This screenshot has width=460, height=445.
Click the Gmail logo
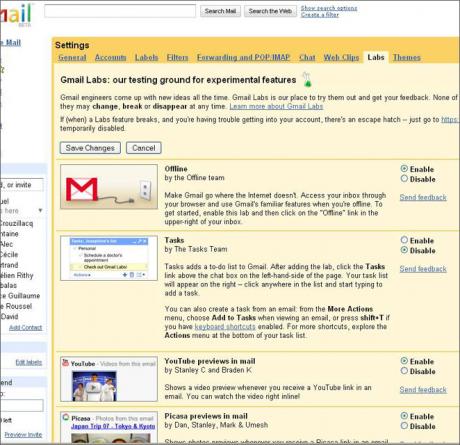click(16, 14)
